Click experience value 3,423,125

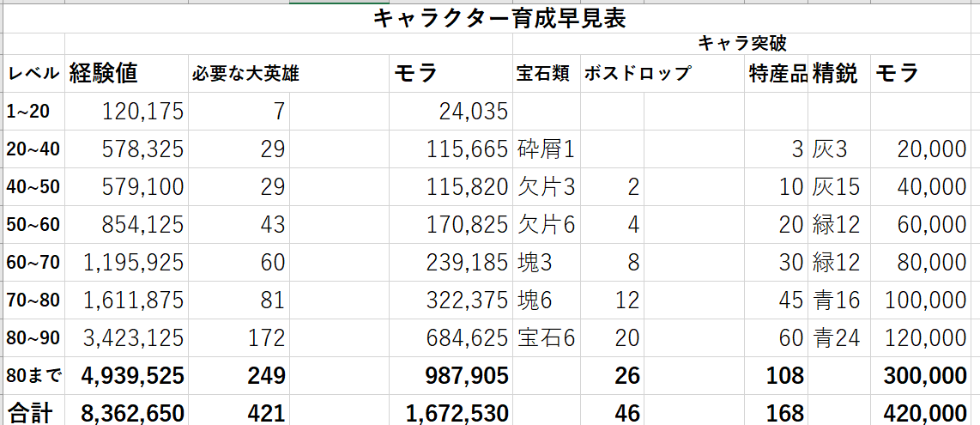(126, 338)
